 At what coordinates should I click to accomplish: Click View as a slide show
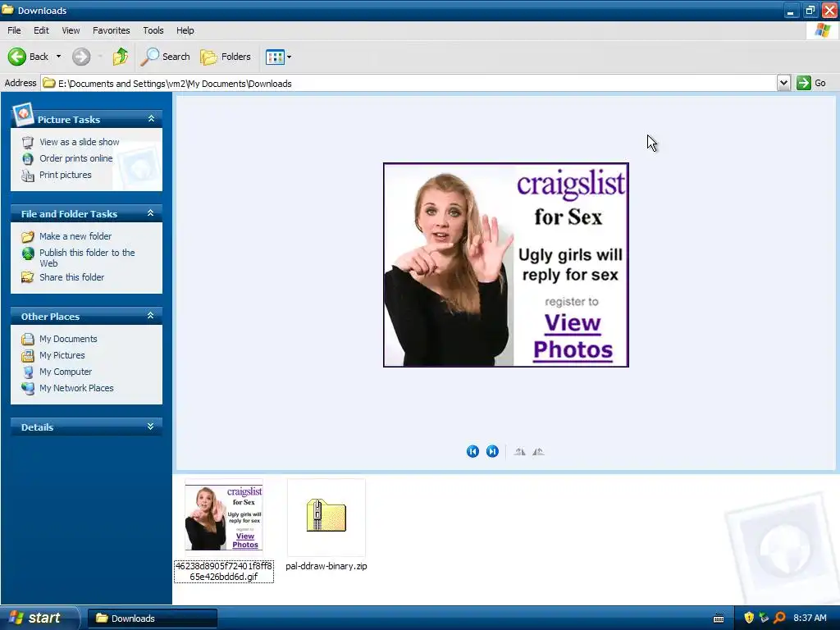point(80,142)
